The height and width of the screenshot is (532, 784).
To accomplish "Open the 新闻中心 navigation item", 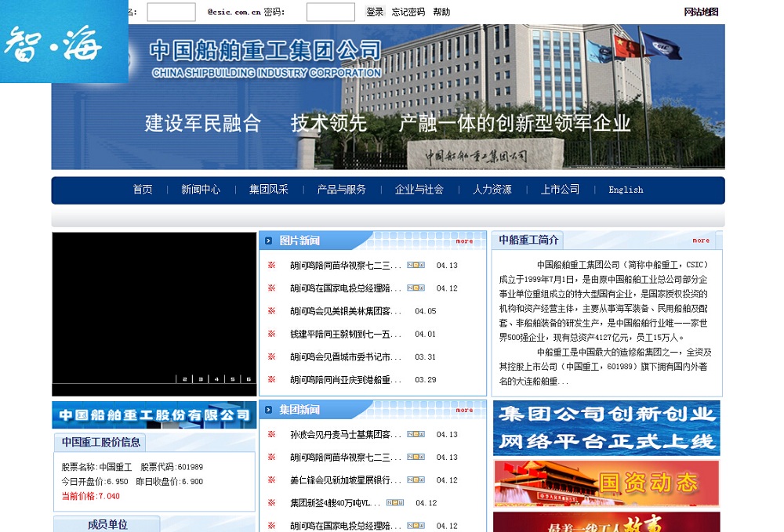I will [x=201, y=190].
